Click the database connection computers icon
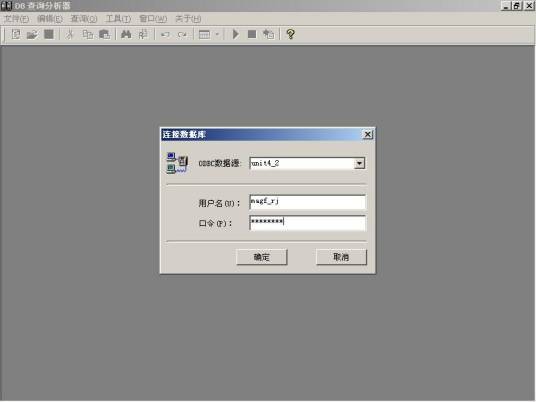This screenshot has height=402, width=536. point(177,163)
